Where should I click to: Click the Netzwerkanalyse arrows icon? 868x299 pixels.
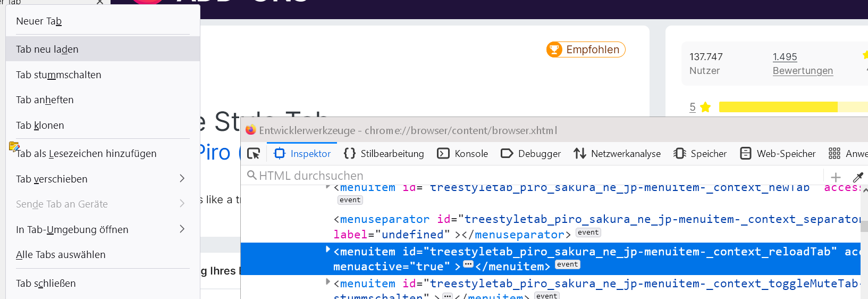580,154
